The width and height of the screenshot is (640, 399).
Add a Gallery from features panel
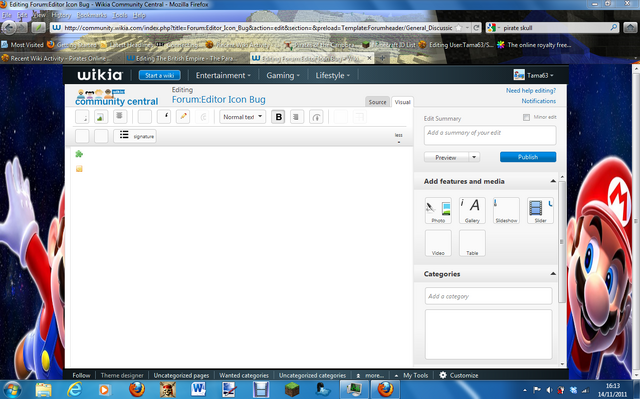click(472, 211)
